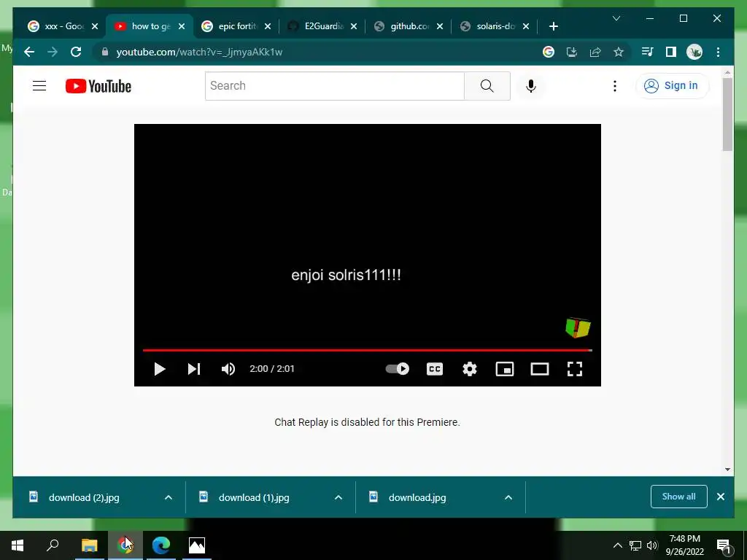
Task: Open YouTube settings three-dot menu
Action: click(x=614, y=86)
